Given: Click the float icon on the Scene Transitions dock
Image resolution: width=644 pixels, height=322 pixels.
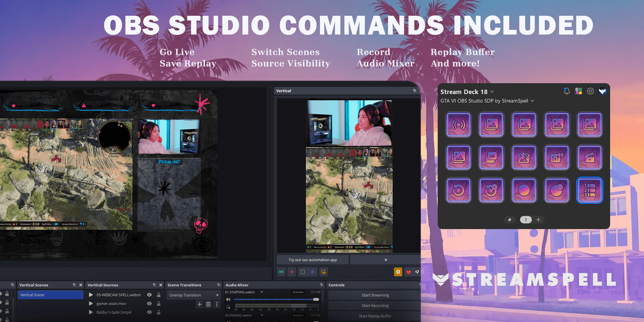Looking at the screenshot, I should (218, 285).
